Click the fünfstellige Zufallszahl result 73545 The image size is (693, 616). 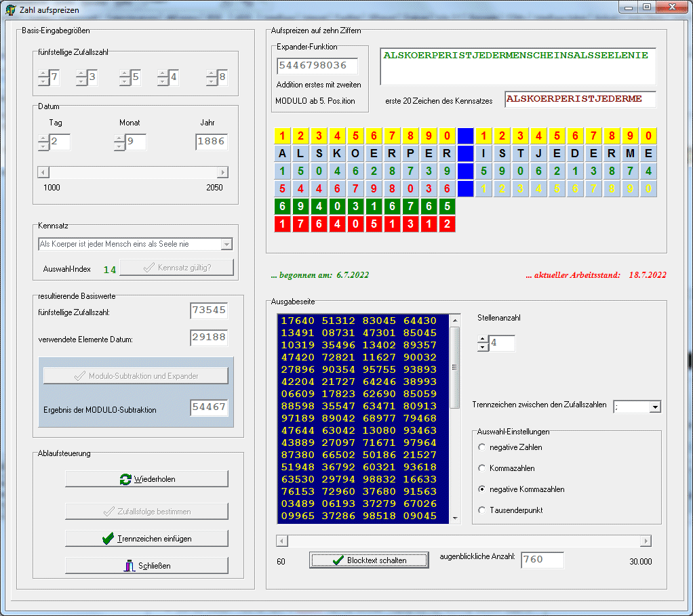[x=209, y=310]
